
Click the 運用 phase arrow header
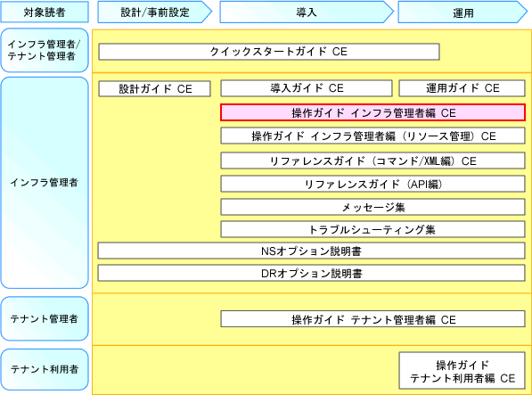click(x=462, y=12)
